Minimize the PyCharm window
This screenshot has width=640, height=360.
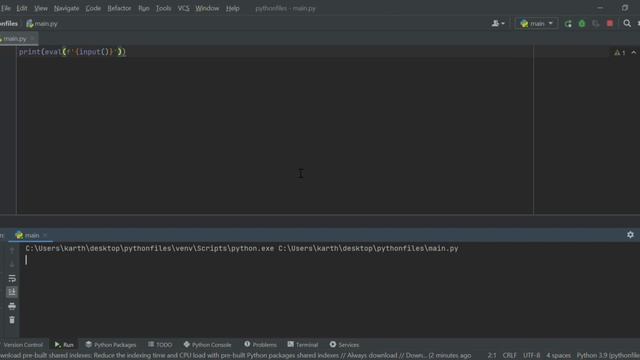[x=600, y=8]
